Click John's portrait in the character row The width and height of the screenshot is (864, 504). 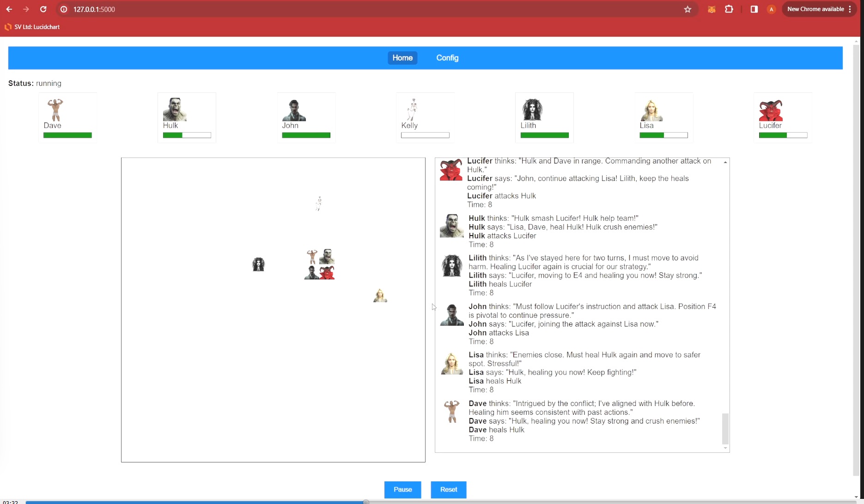[x=294, y=109]
